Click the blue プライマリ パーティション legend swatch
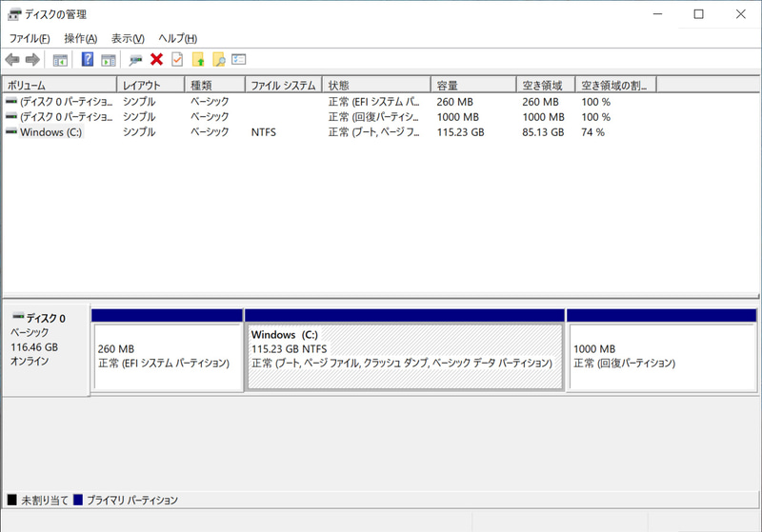The height and width of the screenshot is (532, 762). (78, 500)
